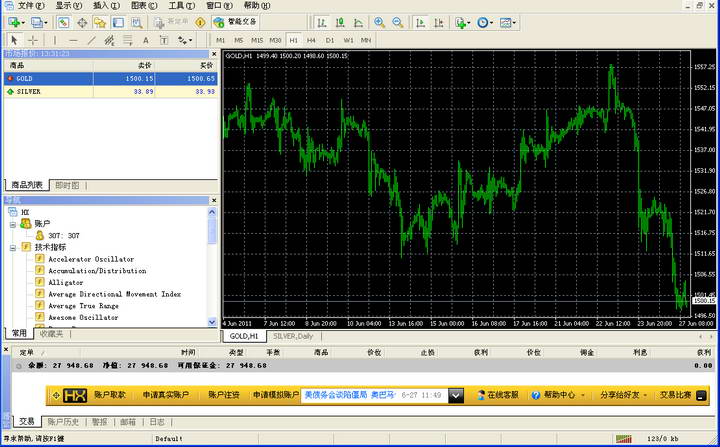Open the indicators list dropdown
The image size is (720, 447).
click(462, 23)
